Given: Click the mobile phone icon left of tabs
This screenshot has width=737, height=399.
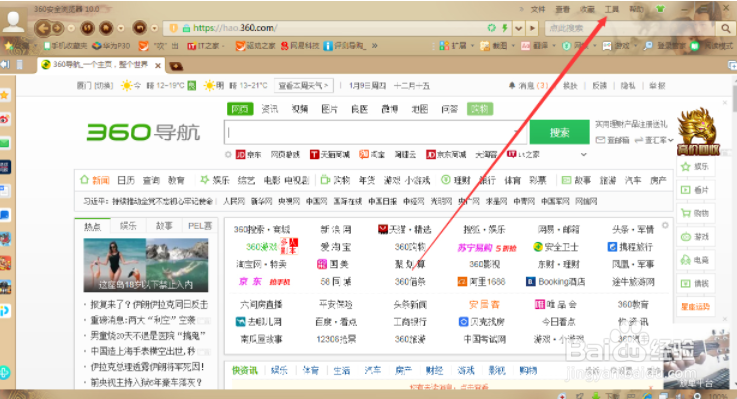Looking at the screenshot, I should tap(20, 65).
